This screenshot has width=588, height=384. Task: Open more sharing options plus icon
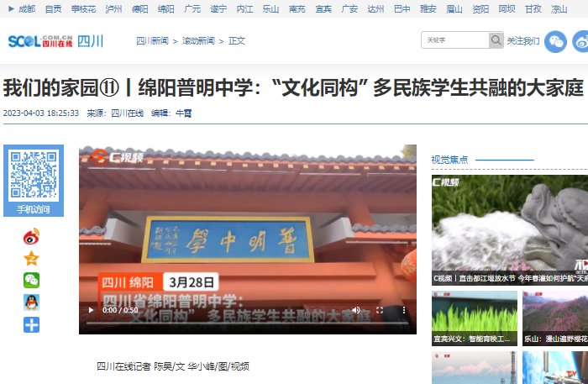coord(31,324)
